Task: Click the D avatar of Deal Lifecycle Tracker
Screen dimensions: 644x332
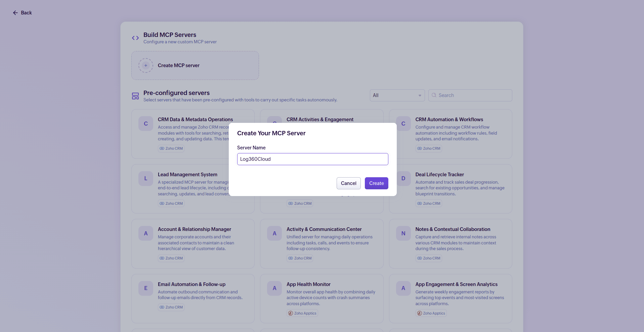Action: pos(403,179)
